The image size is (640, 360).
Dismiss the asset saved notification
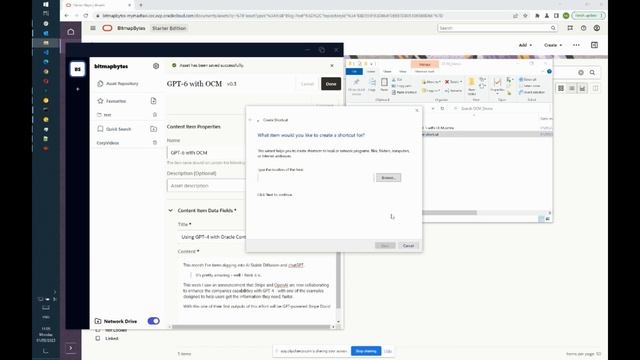[332, 66]
